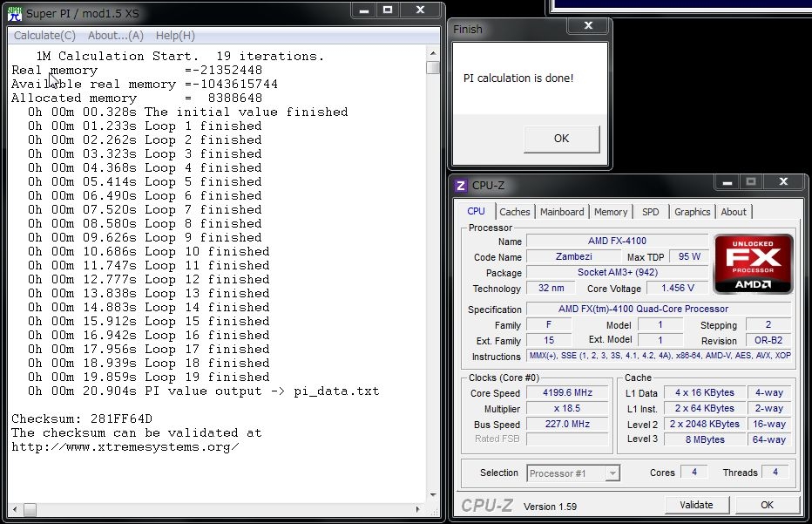Close the Finish dialog with X
812x524 pixels.
tap(588, 25)
